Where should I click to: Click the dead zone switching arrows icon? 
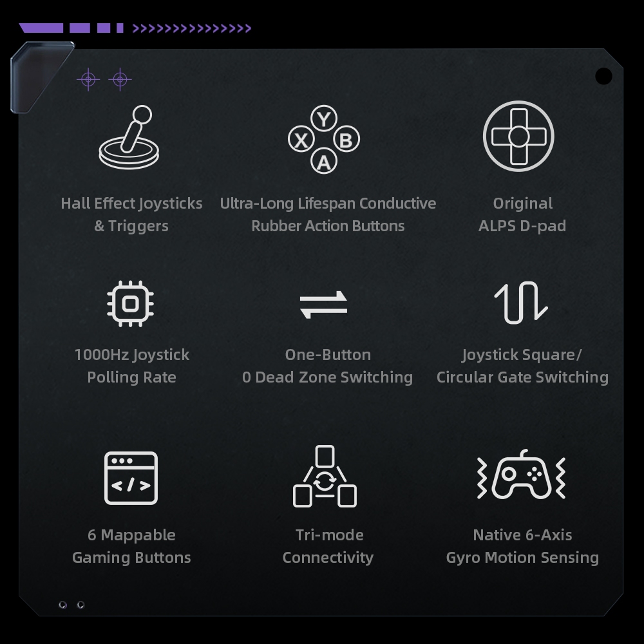324,305
